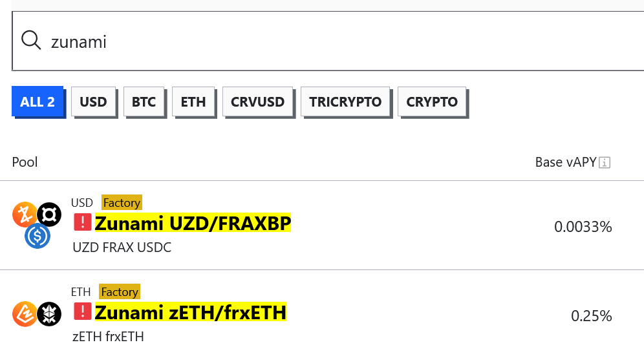Image resolution: width=644 pixels, height=347 pixels.
Task: Switch to the CRVUSD filter
Action: (257, 101)
